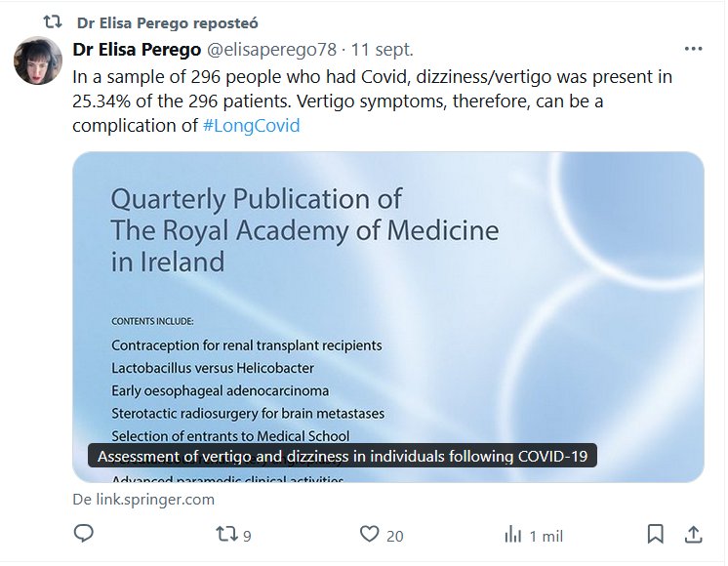The width and height of the screenshot is (728, 566).
Task: Open the tweet via the "11 sept." timestamp
Action: pos(383,49)
